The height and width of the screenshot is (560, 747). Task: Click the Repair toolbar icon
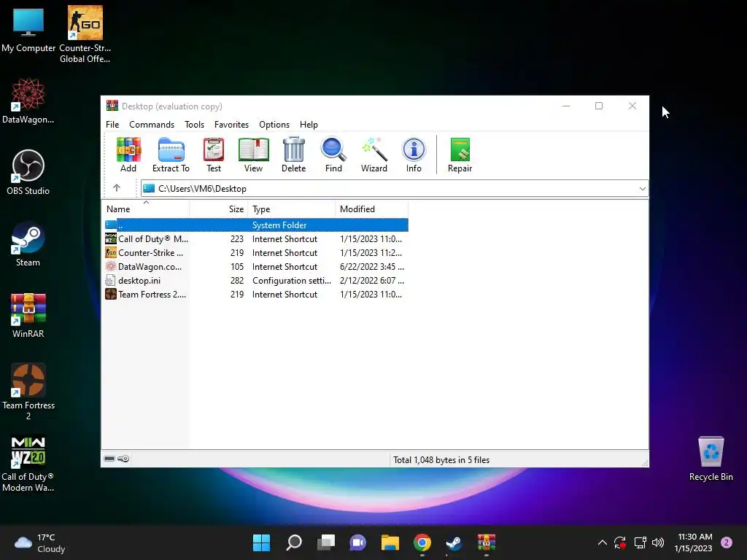point(460,155)
